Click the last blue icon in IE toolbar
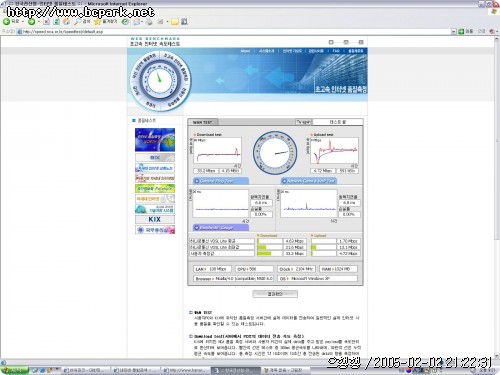 click(x=184, y=22)
